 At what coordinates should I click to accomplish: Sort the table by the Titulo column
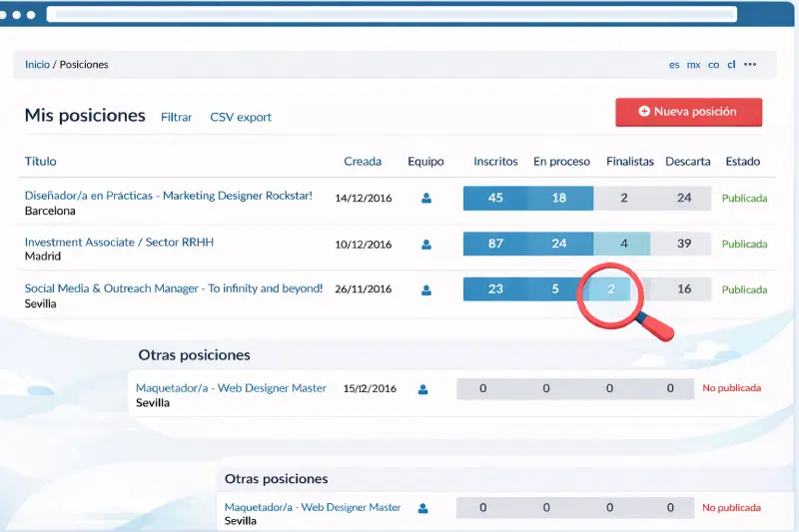pyautogui.click(x=41, y=162)
